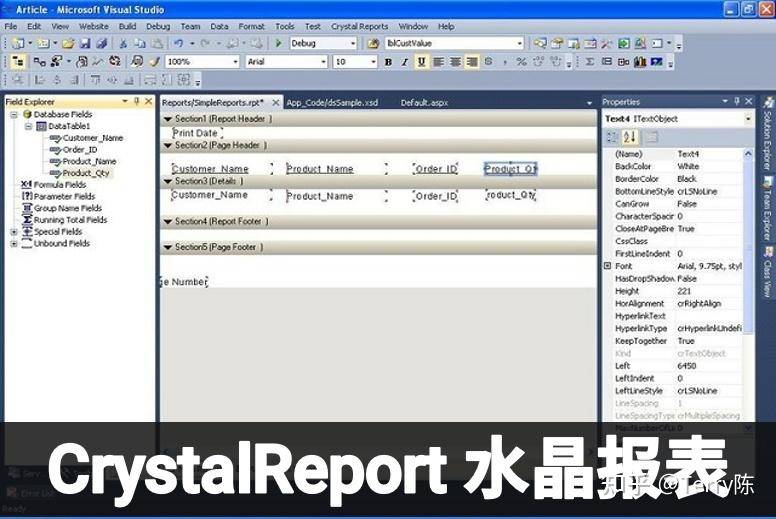Open the Format menu
Screen dimensions: 776x519
click(251, 26)
